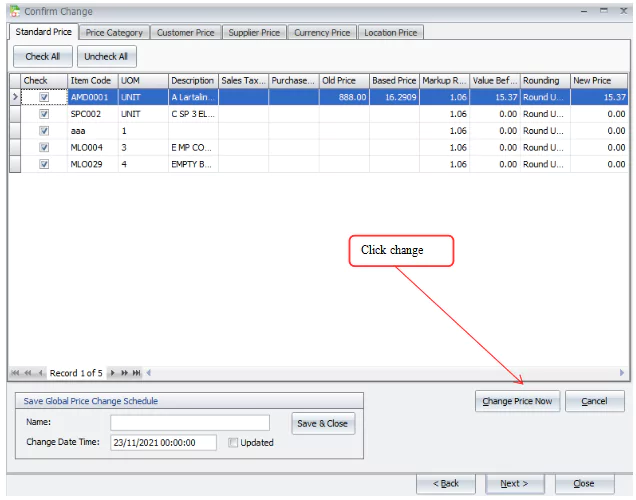Select the MLO029 item code cell
Image resolution: width=636 pixels, height=500 pixels.
point(92,164)
